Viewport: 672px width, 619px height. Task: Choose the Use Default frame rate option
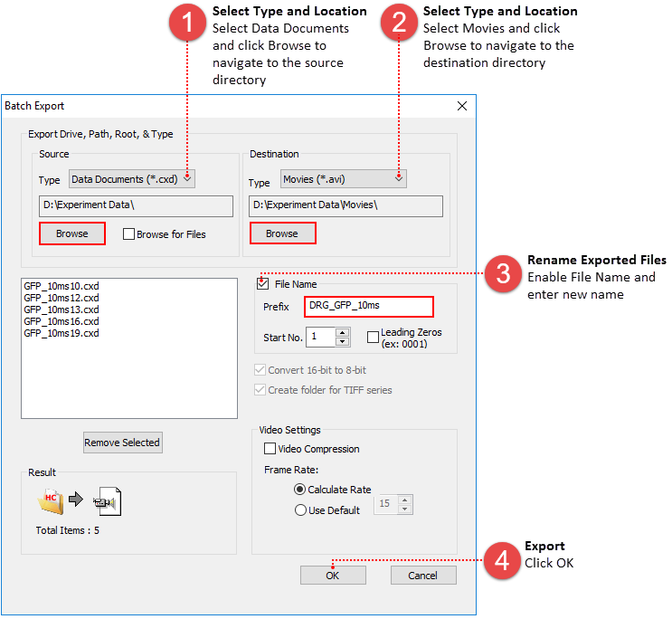tap(300, 510)
